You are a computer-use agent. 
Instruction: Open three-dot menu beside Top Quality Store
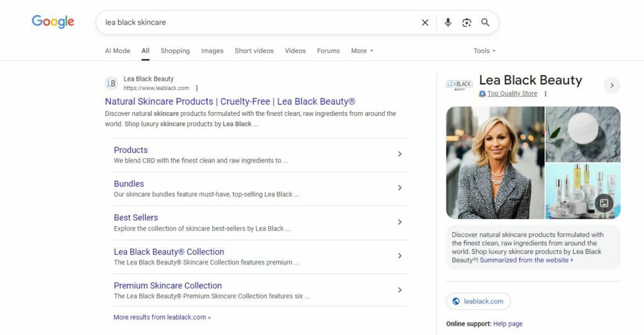[545, 94]
